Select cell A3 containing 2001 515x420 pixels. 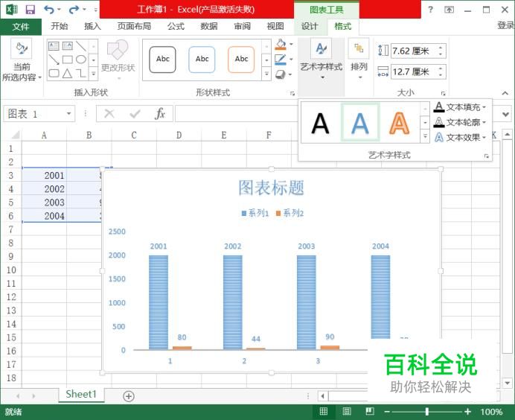(x=45, y=176)
